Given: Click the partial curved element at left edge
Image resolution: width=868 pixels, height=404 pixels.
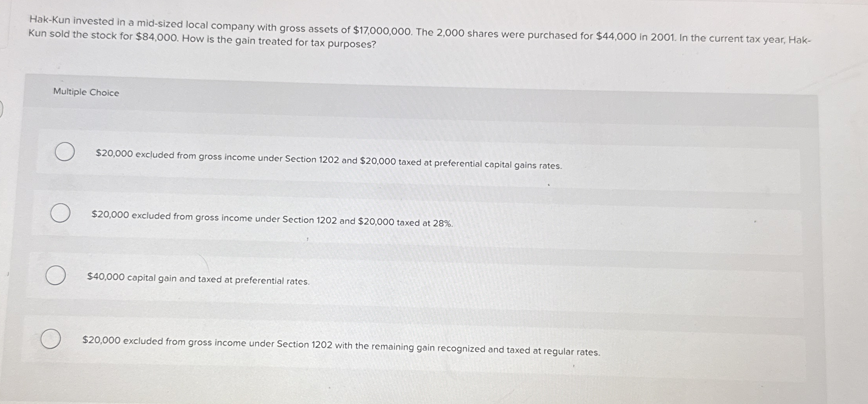Looking at the screenshot, I should 2,109.
